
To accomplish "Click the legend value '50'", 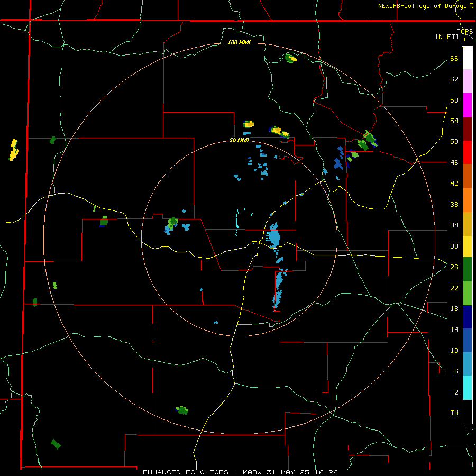I will point(454,142).
